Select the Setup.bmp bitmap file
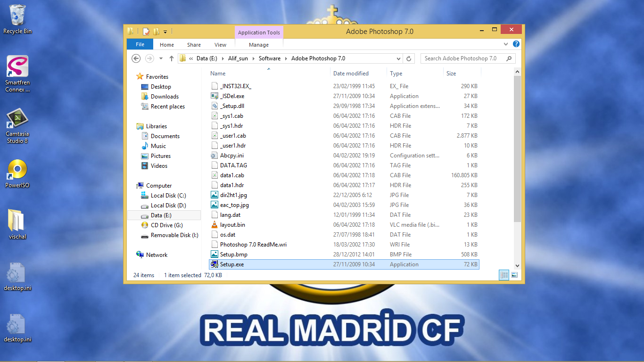Screen dimensions: 644x362 233,254
